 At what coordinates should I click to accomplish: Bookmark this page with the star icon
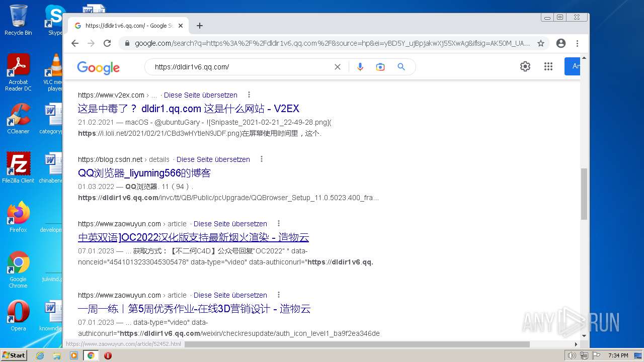coord(541,43)
